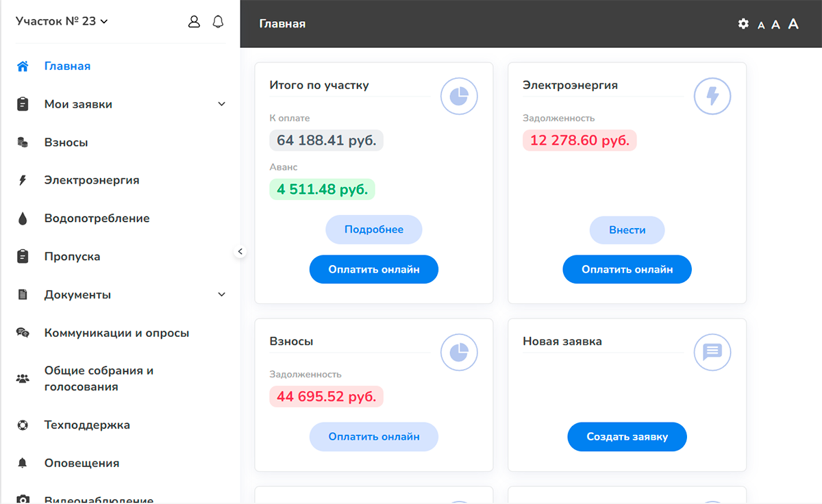This screenshot has height=504, width=822.
Task: Select the smallest font size A
Action: (x=761, y=25)
